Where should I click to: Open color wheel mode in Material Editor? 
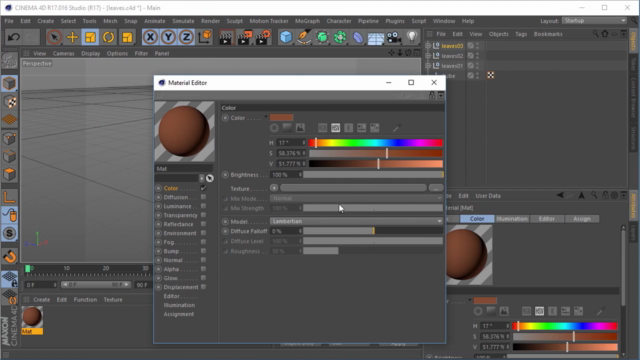(274, 128)
